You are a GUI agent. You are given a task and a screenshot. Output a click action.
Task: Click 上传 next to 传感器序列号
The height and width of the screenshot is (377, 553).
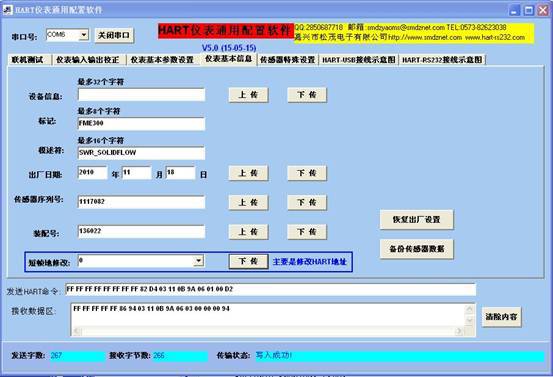tap(249, 202)
